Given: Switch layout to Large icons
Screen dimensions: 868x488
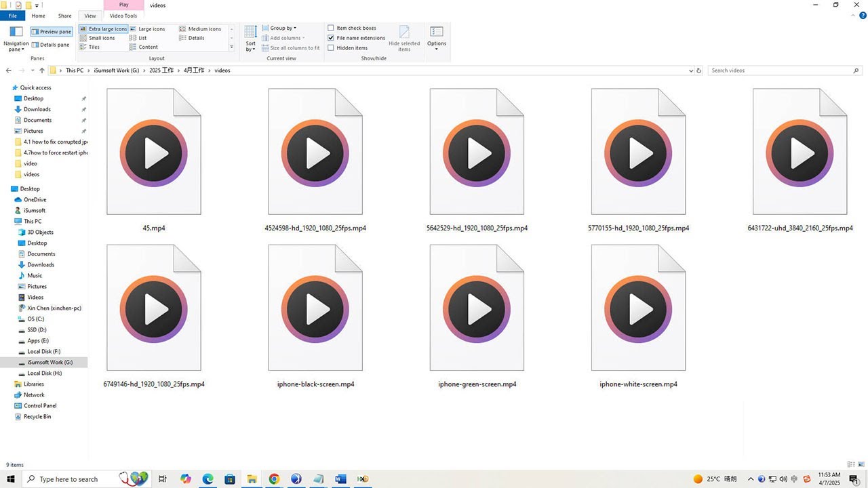Looking at the screenshot, I should click(147, 29).
